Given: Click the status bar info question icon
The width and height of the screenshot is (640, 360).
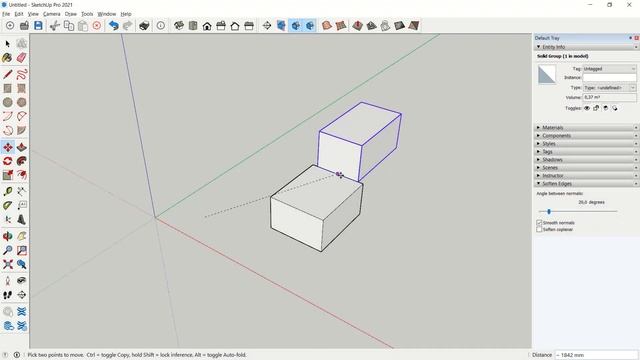Looking at the screenshot, I should 5,355.
